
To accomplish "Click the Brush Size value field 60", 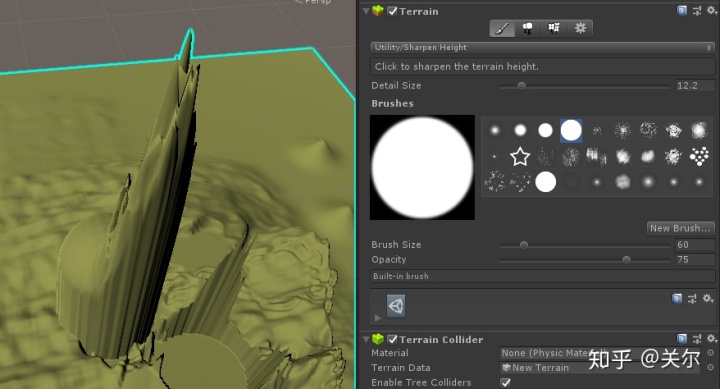I will 695,245.
